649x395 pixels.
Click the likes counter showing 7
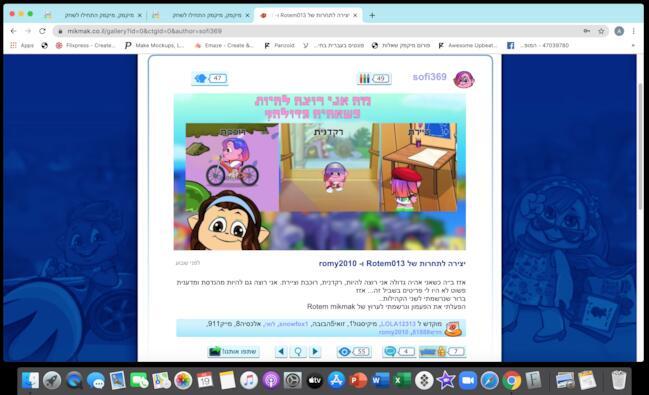[x=442, y=352]
